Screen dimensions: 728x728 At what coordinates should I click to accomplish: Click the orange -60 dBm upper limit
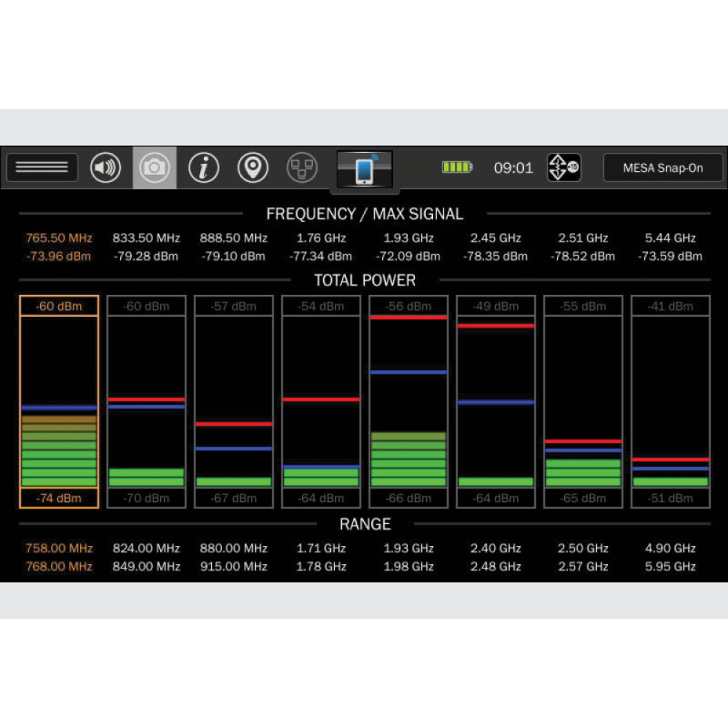pyautogui.click(x=59, y=306)
